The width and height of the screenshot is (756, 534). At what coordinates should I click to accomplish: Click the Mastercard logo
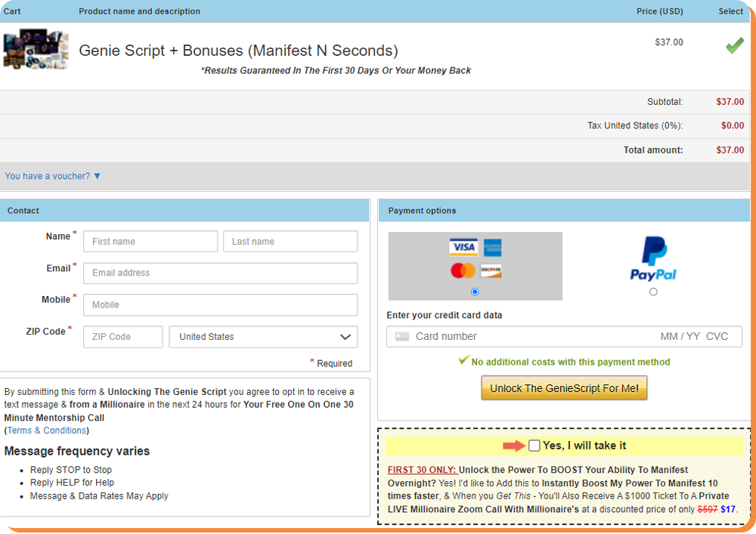[463, 270]
